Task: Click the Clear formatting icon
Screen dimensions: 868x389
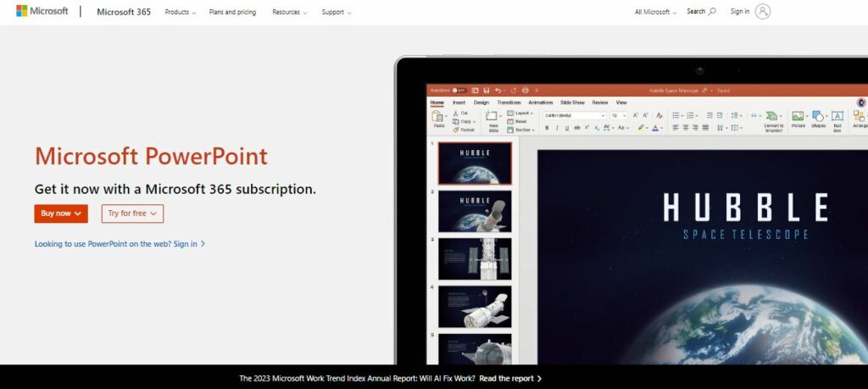Action: 659,115
